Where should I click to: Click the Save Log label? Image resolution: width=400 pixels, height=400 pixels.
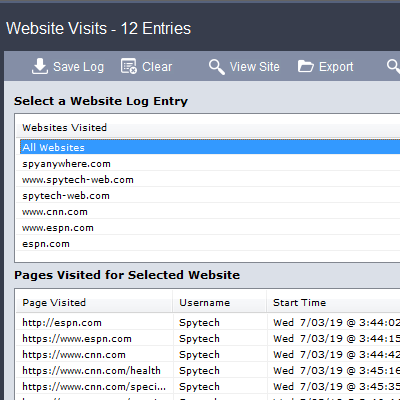point(78,67)
